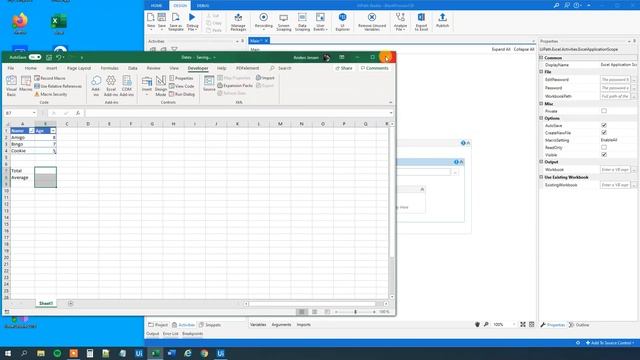Open Firefox desktop shortcut

(x=20, y=23)
